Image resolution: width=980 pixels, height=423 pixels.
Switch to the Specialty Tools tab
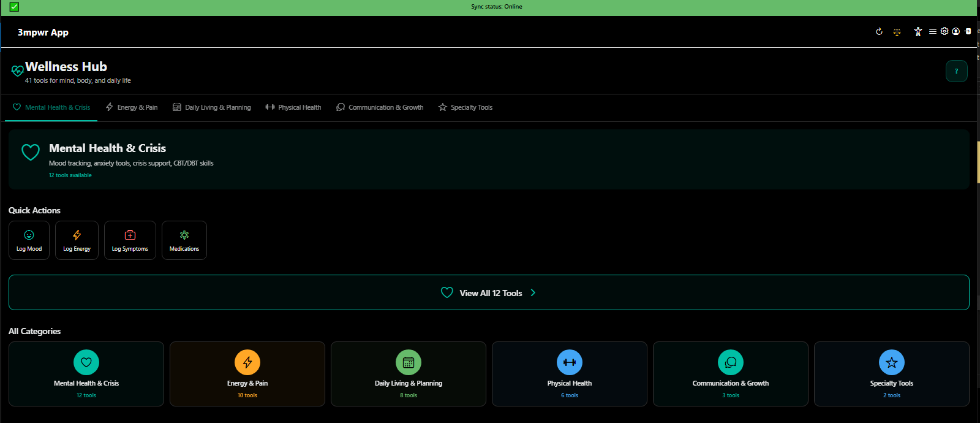tap(466, 107)
